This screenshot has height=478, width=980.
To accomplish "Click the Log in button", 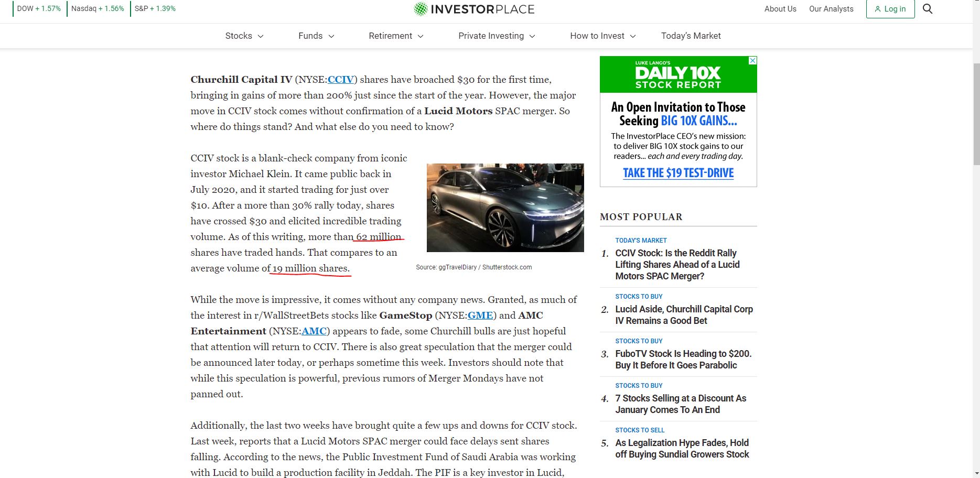I will coord(890,9).
